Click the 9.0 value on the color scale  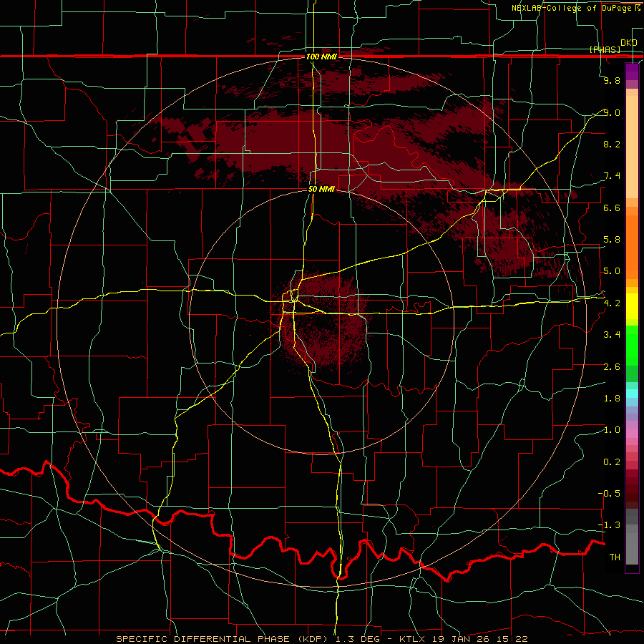pyautogui.click(x=612, y=112)
